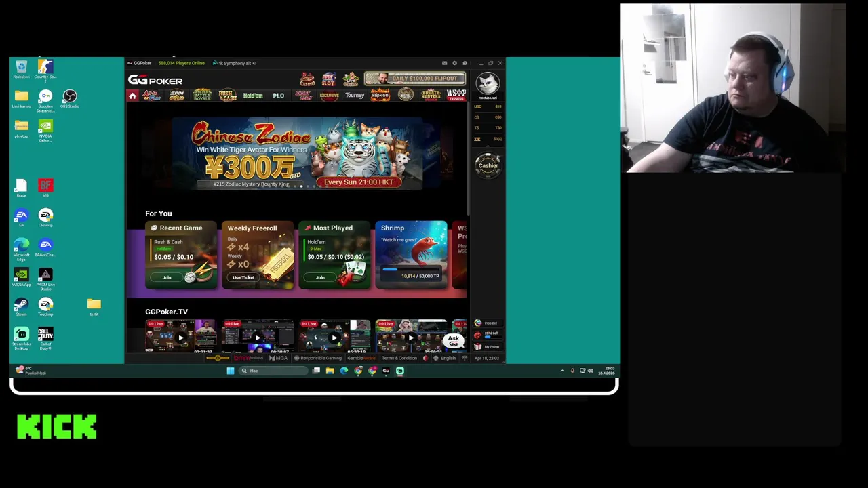Select the T$ balance row
The image size is (868, 488).
click(488, 127)
